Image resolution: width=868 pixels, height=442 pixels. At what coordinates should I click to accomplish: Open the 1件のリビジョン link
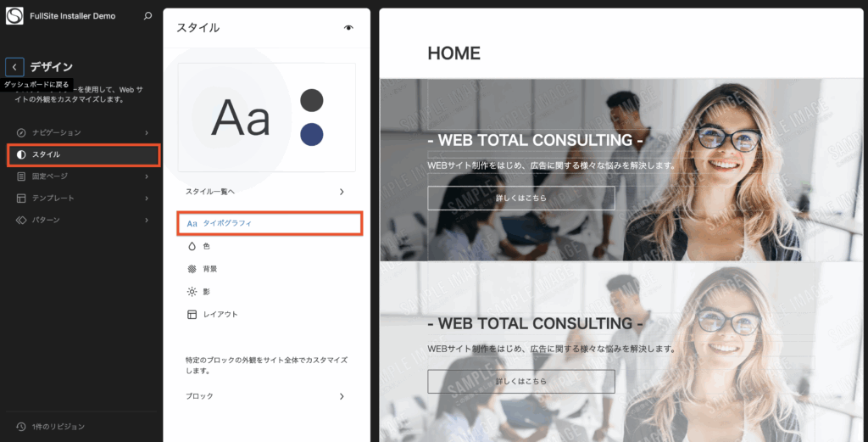coord(58,427)
